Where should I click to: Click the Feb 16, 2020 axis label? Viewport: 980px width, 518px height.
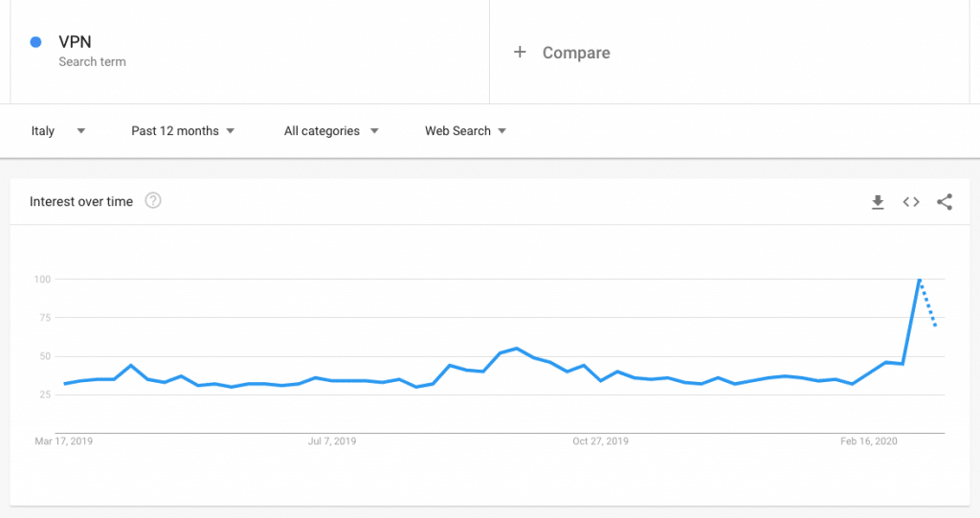click(x=868, y=441)
